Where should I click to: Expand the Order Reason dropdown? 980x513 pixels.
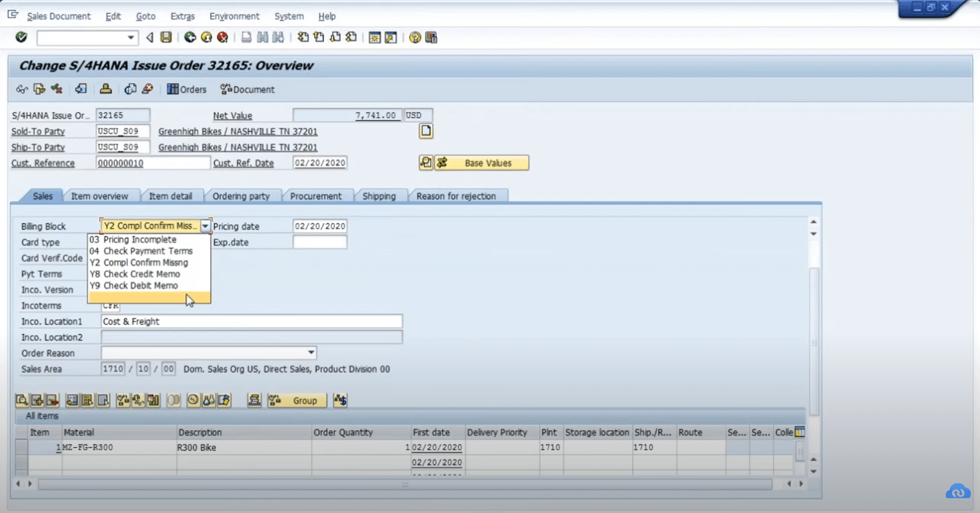coord(312,353)
